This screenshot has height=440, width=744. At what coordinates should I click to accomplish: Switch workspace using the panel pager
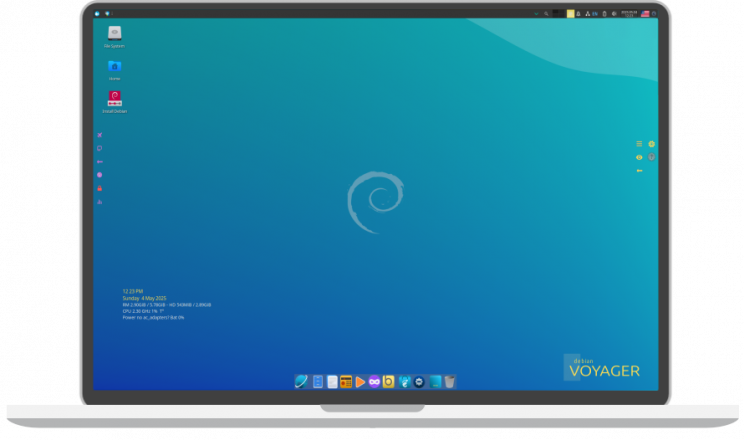pos(558,14)
